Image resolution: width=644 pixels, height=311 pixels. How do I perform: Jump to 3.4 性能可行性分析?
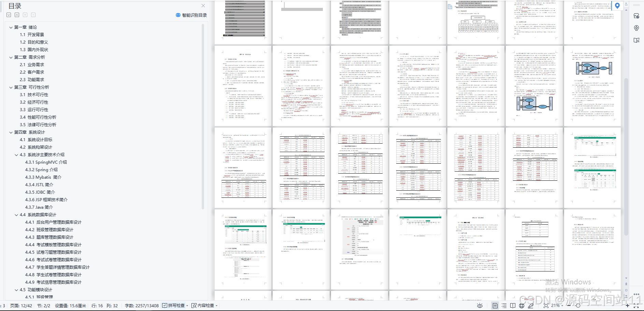[38, 117]
